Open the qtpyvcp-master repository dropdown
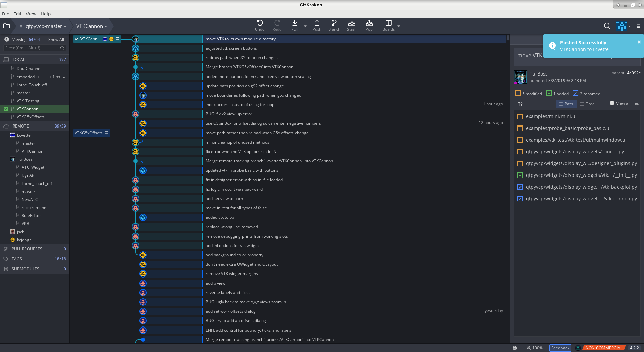This screenshot has height=352, width=644. click(x=46, y=26)
